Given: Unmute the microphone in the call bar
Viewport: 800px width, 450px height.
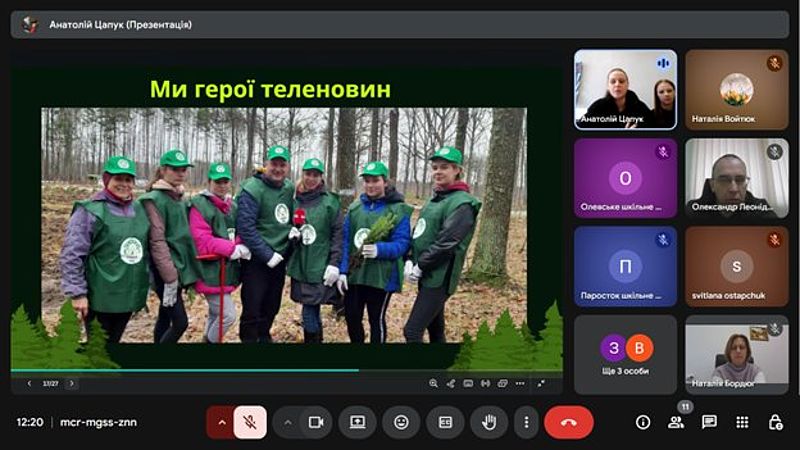Looking at the screenshot, I should [250, 422].
